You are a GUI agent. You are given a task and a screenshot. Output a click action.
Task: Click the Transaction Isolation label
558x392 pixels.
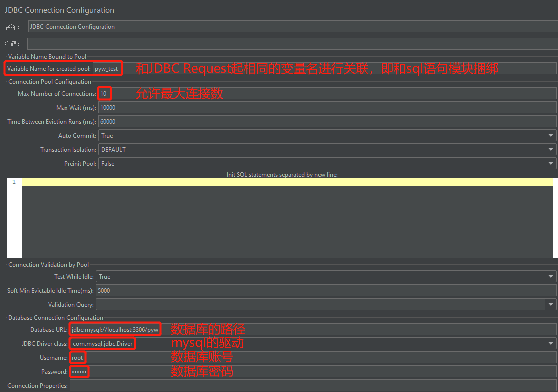pyautogui.click(x=68, y=150)
